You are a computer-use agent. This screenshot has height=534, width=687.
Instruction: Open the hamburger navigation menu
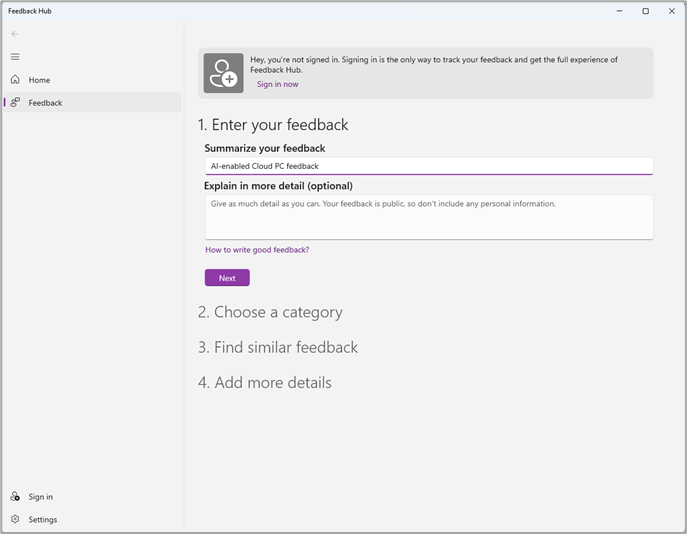[x=15, y=57]
